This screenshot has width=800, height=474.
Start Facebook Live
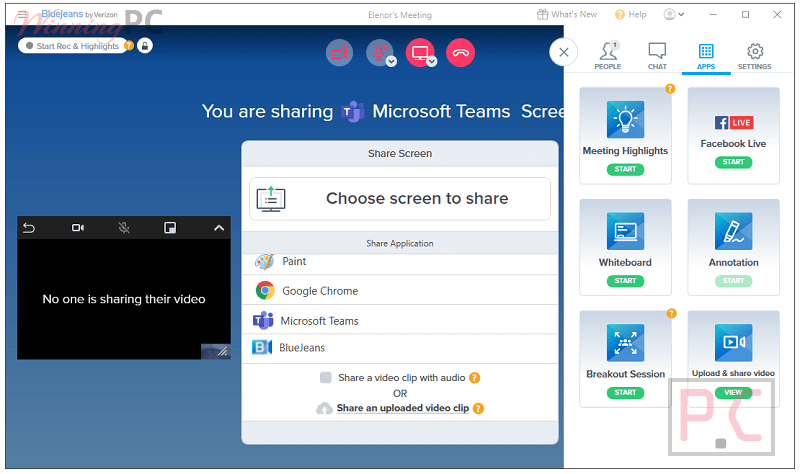(734, 162)
